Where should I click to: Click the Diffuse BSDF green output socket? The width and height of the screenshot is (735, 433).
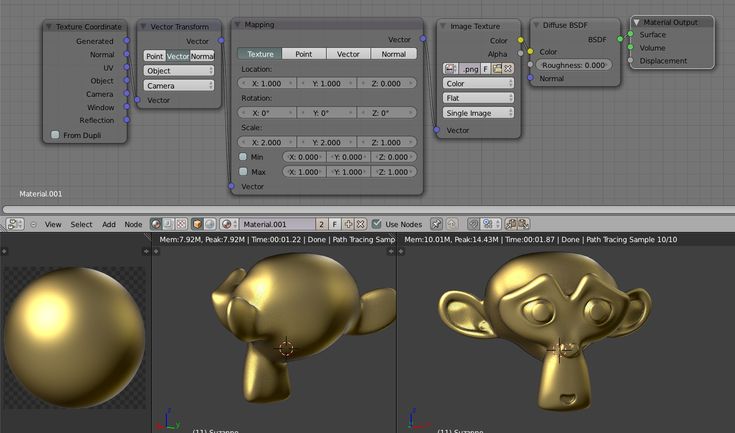coord(620,39)
